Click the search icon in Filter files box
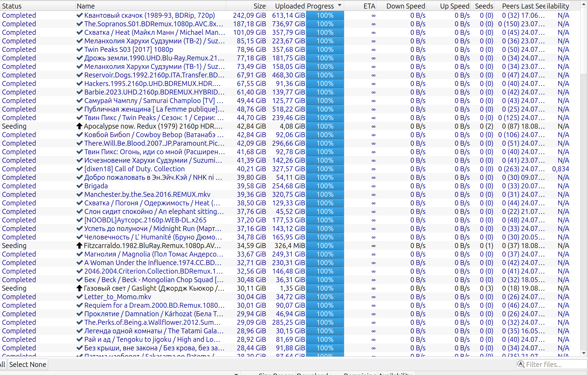 point(521,364)
